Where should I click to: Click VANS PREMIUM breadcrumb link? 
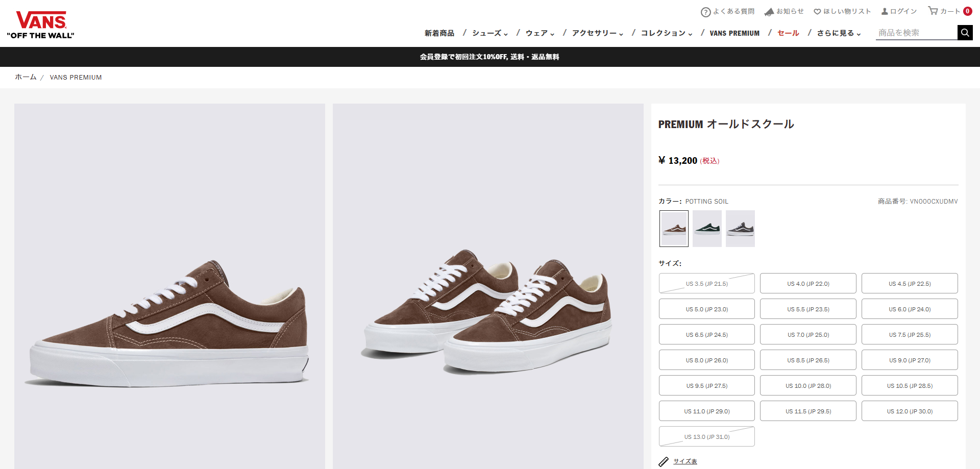[x=76, y=78]
